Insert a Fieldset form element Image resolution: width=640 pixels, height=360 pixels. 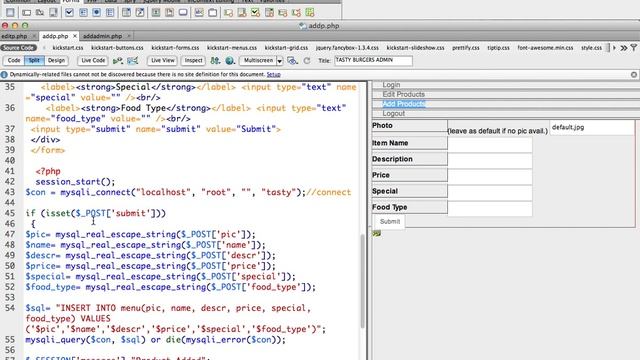[212, 13]
